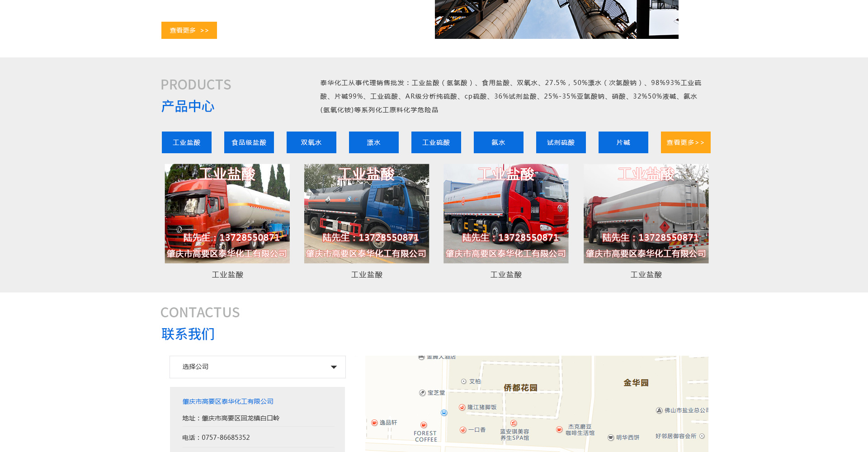Open the 肇庆市高要区泰华化工有限公司 company link
868x452 pixels.
pos(228,401)
